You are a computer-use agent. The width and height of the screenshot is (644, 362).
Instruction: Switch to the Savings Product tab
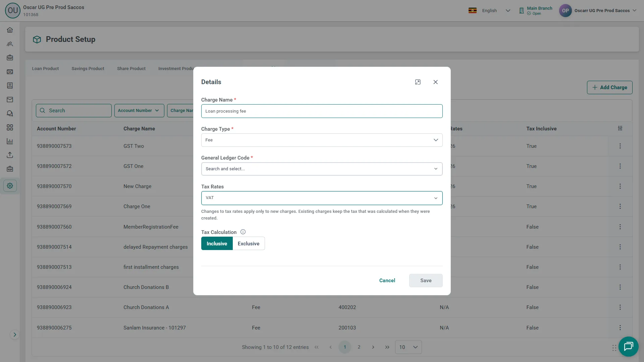point(88,69)
